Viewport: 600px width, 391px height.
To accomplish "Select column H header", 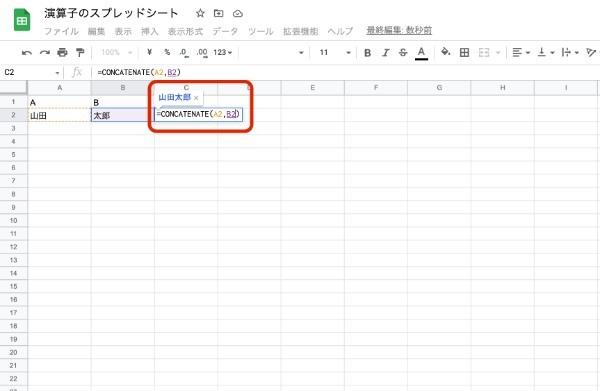I will [502, 88].
